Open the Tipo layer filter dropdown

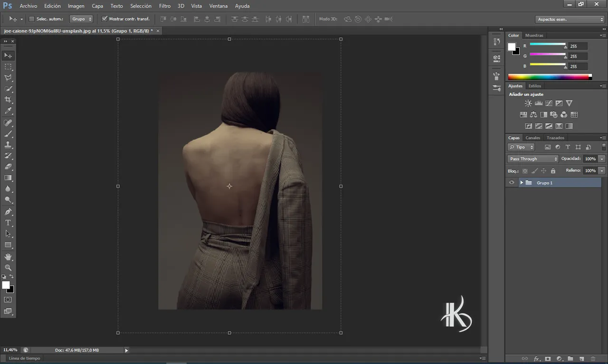[x=521, y=147]
